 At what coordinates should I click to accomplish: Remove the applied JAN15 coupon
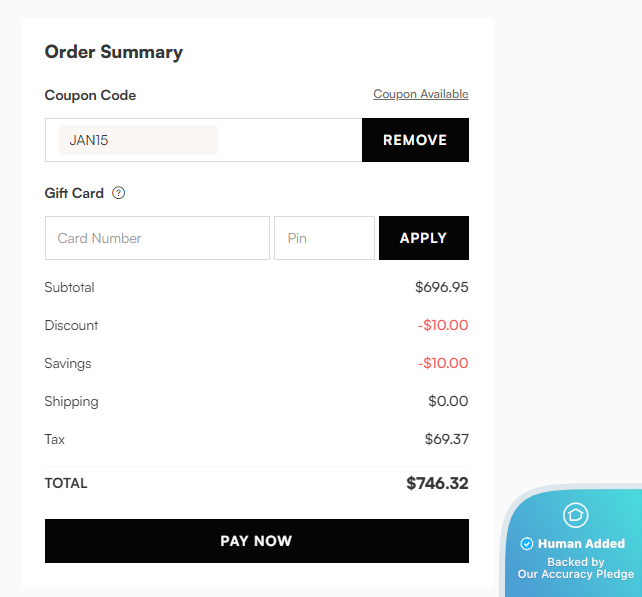(415, 140)
